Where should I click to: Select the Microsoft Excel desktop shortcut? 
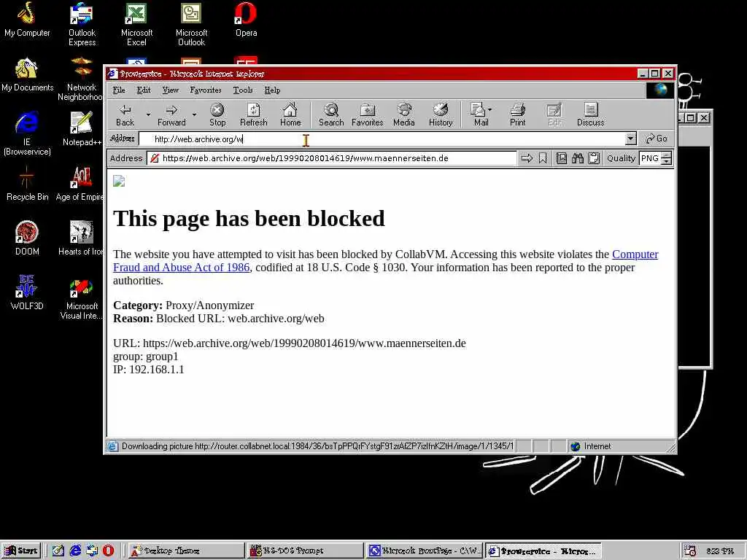pos(136,24)
